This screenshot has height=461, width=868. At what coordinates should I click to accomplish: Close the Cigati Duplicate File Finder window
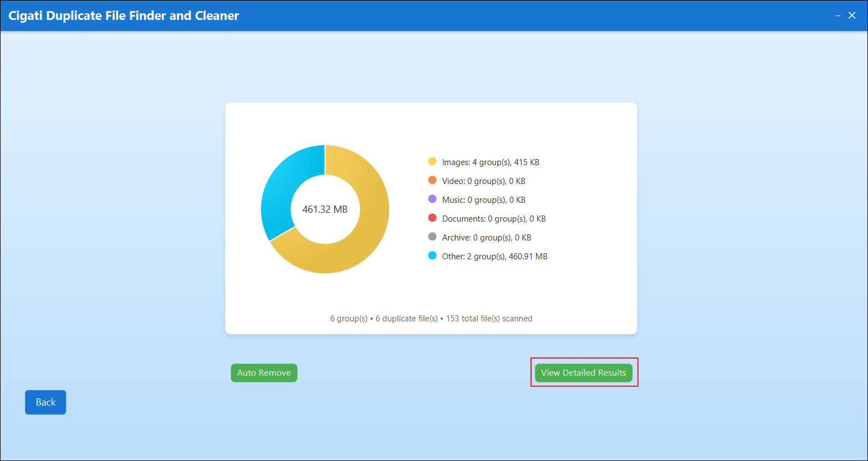(x=852, y=16)
